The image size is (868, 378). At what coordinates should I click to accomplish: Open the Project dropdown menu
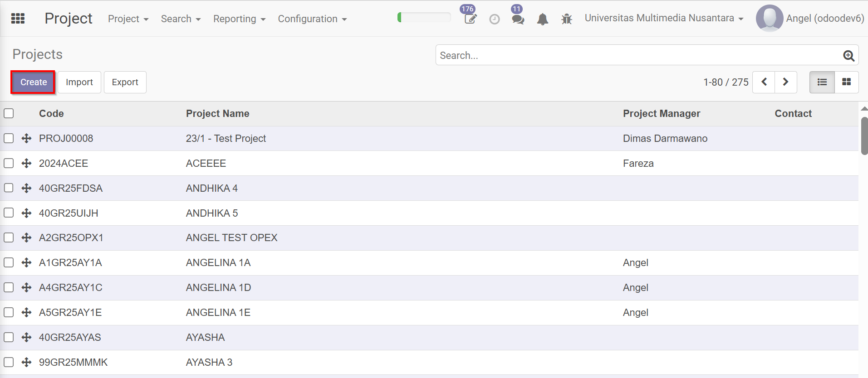point(128,19)
